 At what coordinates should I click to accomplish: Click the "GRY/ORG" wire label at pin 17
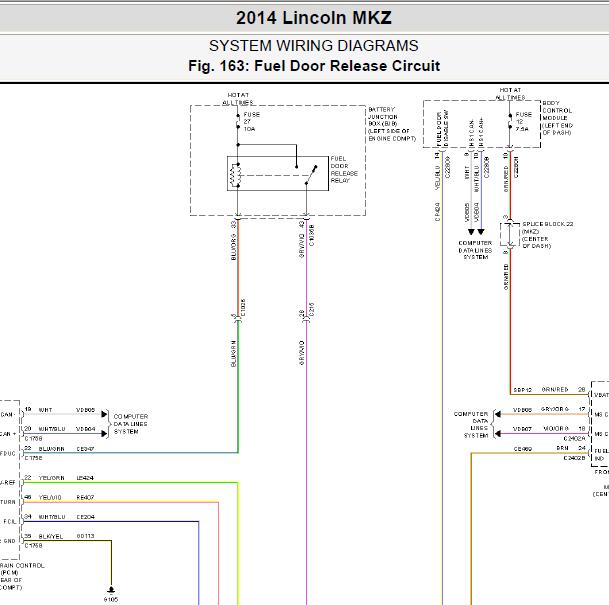555,409
